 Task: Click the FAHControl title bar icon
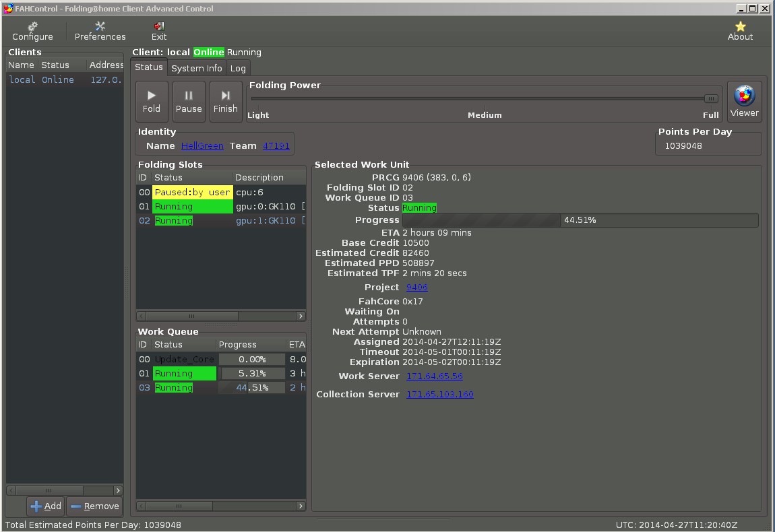click(x=8, y=8)
